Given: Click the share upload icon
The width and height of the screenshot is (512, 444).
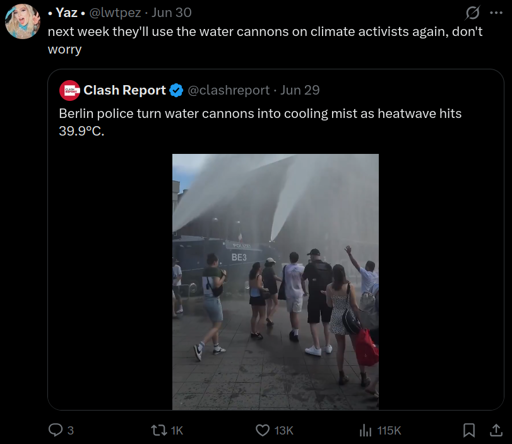Looking at the screenshot, I should point(496,430).
